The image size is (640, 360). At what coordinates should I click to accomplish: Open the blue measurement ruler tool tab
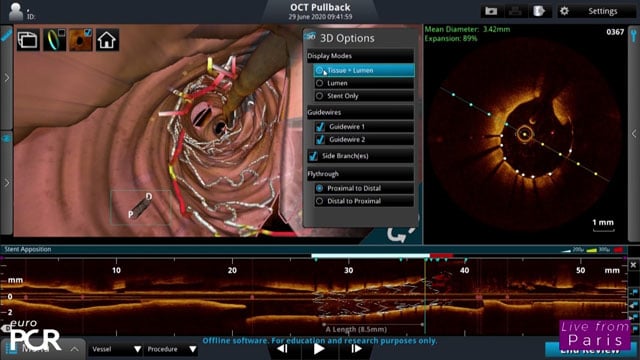click(6, 35)
